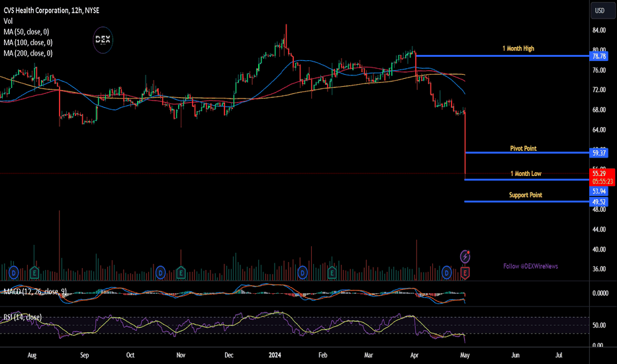Click the Oct date axis label
Viewport: 617px width, 364px height.
pos(130,355)
